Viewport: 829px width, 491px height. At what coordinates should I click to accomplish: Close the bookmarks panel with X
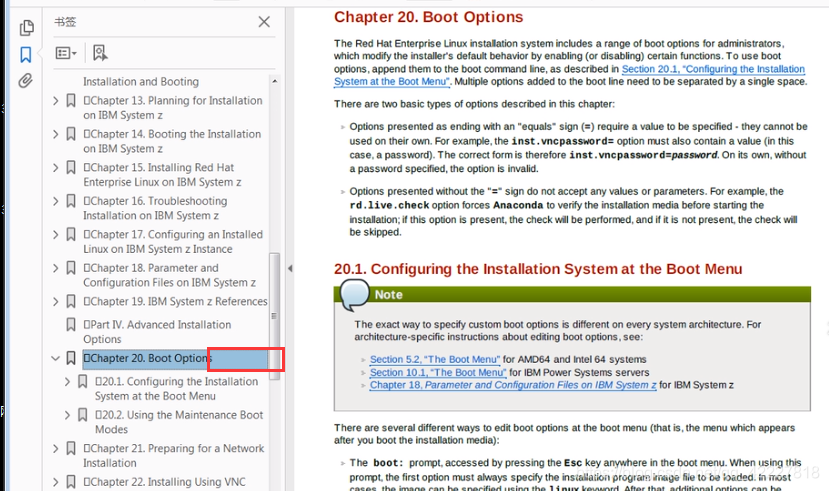point(264,22)
